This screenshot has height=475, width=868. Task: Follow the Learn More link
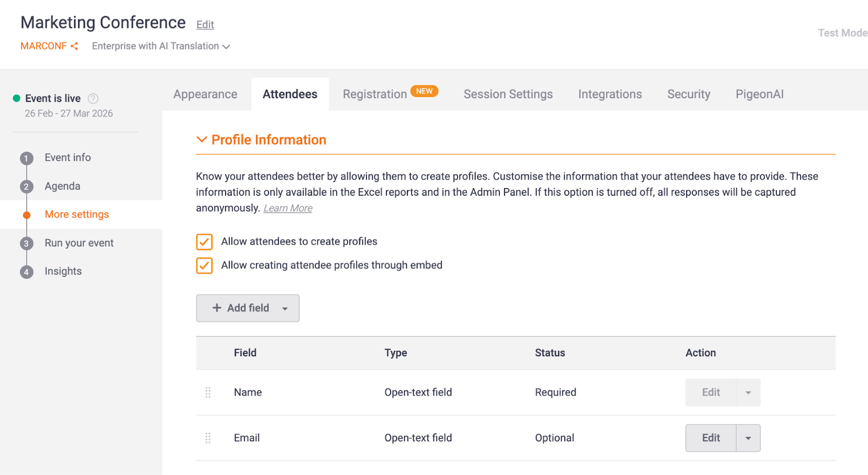(x=288, y=208)
